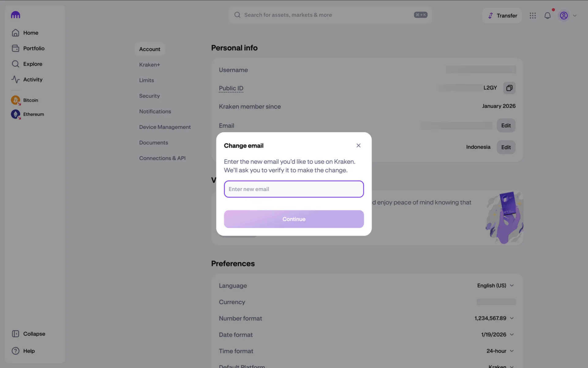Go to the Security settings tab

[x=149, y=96]
